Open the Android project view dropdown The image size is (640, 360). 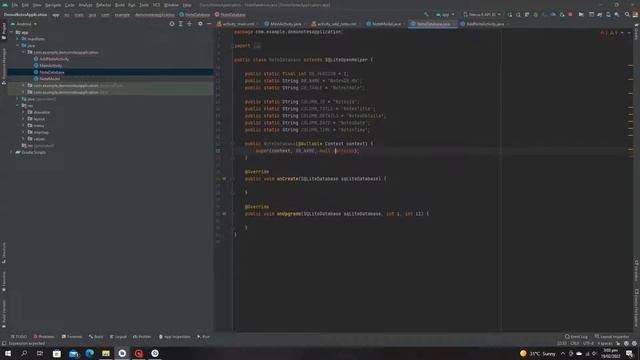24,24
